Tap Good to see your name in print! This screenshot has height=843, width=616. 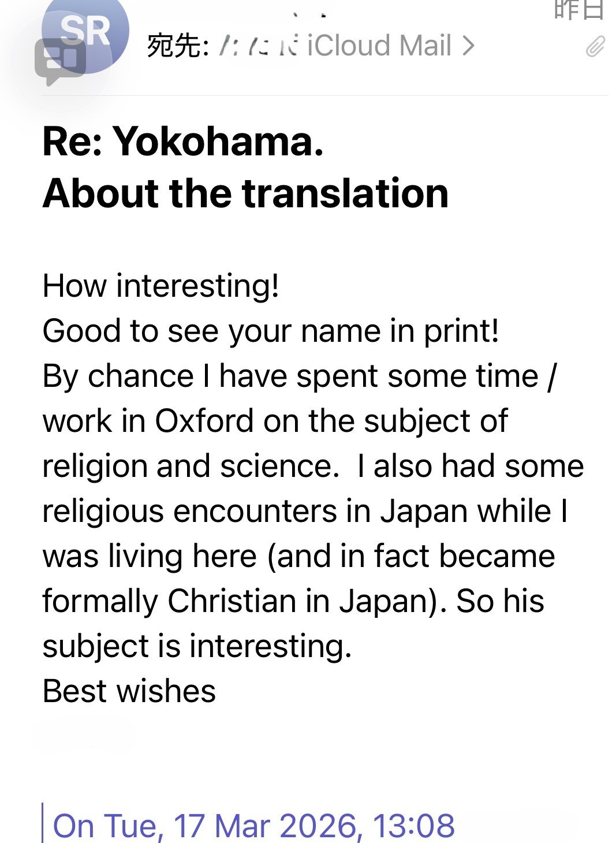tap(271, 331)
